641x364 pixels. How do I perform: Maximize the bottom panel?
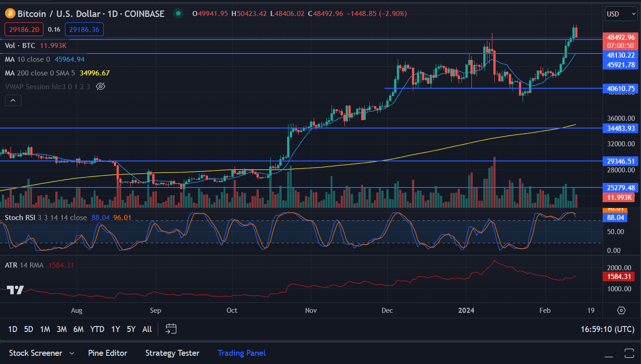click(629, 353)
